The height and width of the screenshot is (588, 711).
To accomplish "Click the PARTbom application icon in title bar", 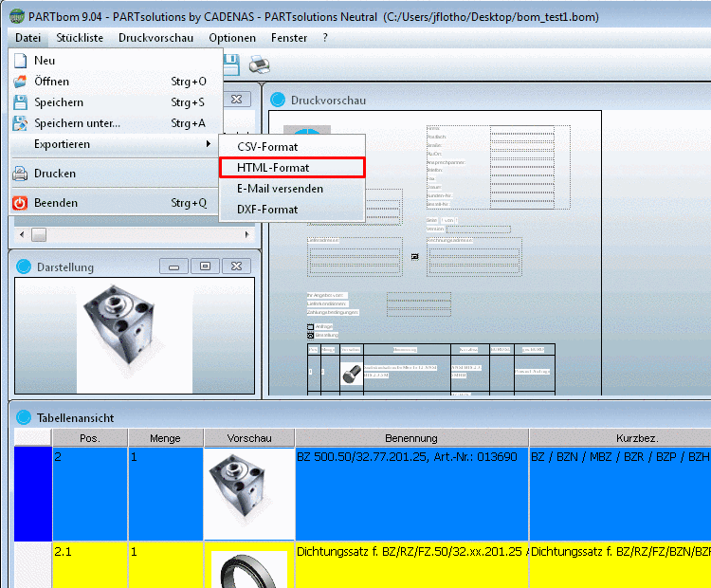I will (x=17, y=16).
